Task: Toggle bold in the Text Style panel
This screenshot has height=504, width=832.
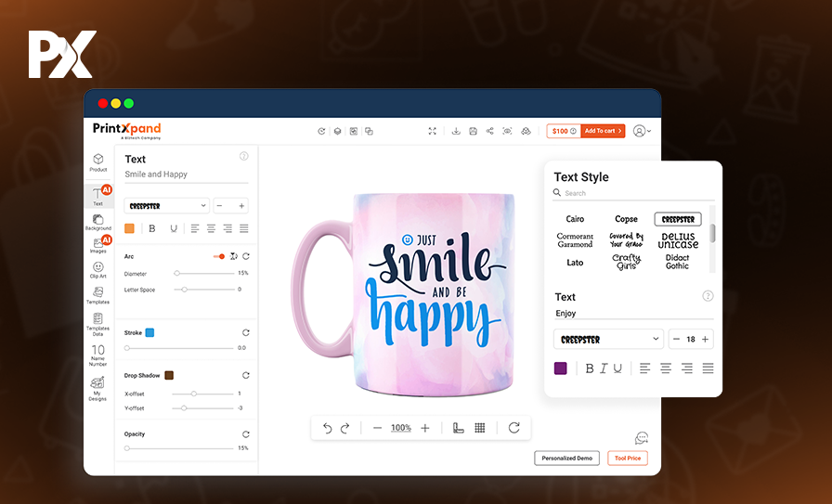Action: 589,368
